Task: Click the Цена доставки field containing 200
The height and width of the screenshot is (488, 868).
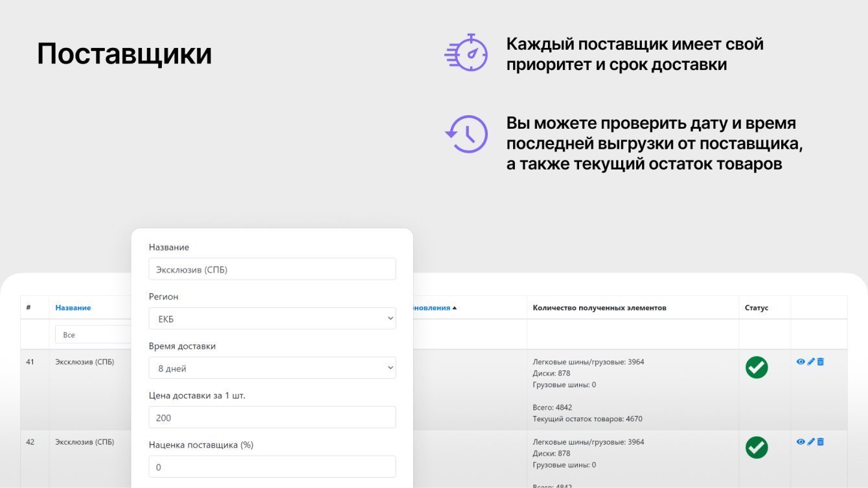Action: coord(272,417)
